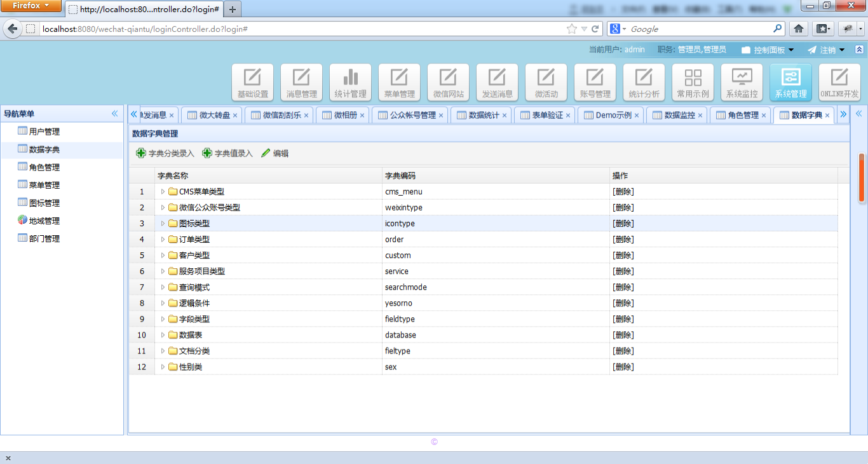Open the 微信网站 toolbar icon

coord(448,82)
